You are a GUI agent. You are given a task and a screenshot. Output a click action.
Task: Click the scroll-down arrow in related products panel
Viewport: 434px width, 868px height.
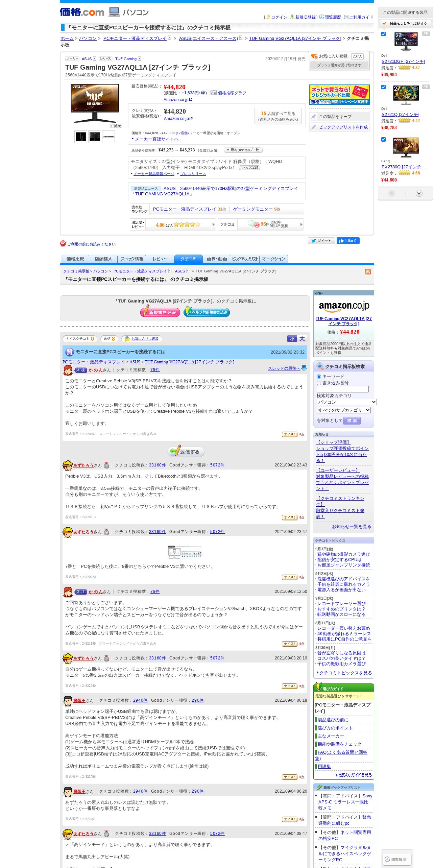(419, 193)
